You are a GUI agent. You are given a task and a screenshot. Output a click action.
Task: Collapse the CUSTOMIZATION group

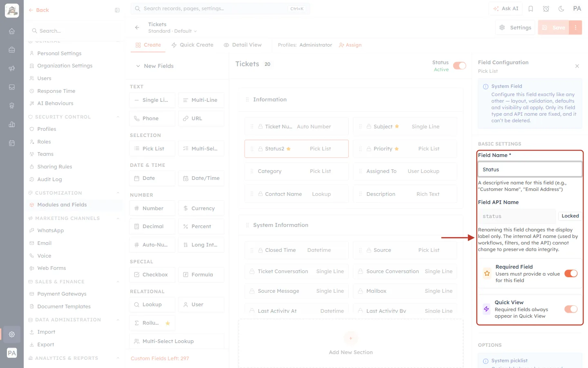click(x=118, y=193)
